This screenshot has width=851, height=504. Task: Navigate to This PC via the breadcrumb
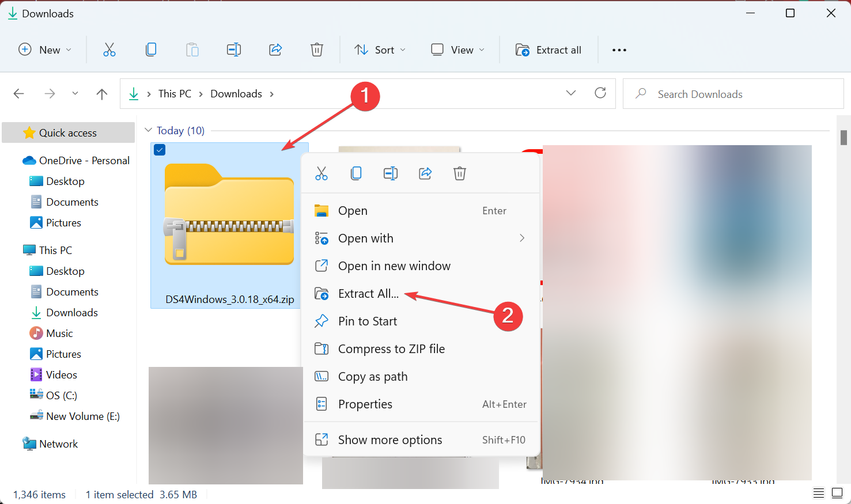tap(175, 93)
